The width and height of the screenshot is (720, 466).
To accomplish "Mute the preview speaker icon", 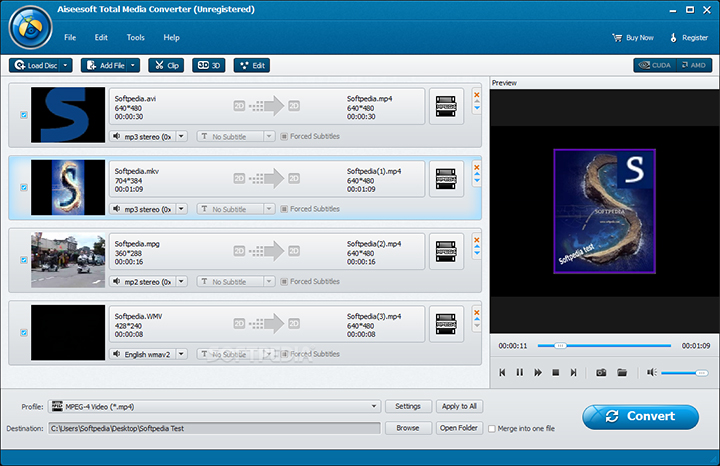I will click(651, 372).
